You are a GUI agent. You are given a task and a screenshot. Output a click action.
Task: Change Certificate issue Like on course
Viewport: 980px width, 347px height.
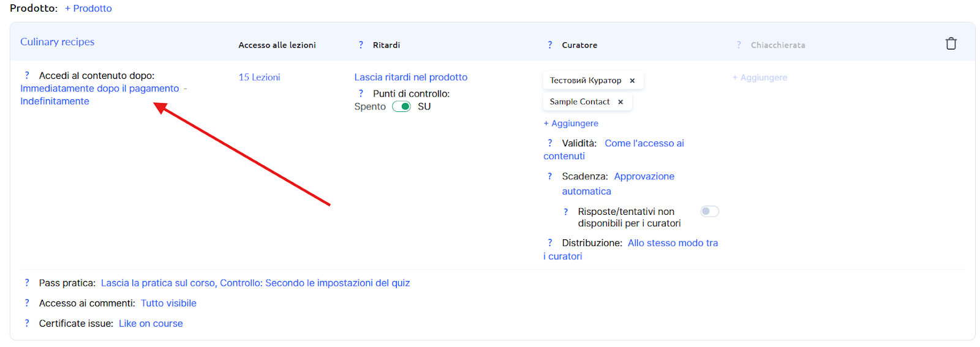151,323
